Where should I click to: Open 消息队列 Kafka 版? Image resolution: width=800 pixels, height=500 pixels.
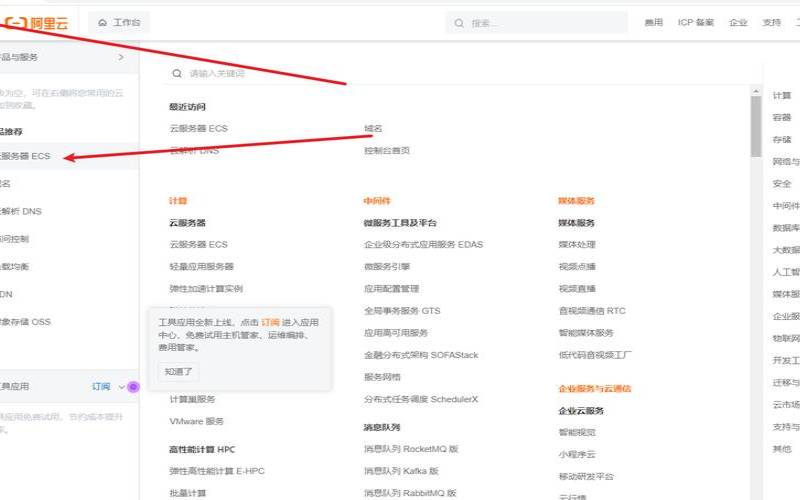(401, 471)
